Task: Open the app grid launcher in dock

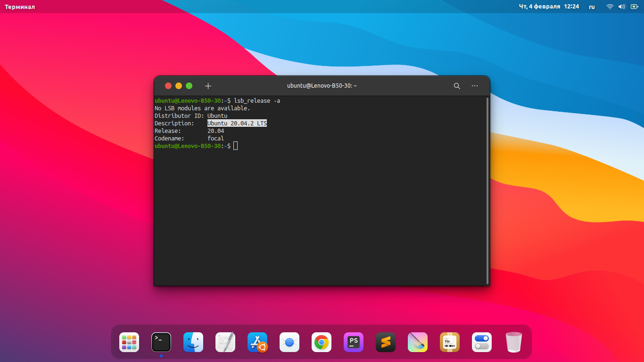Action: (129, 342)
